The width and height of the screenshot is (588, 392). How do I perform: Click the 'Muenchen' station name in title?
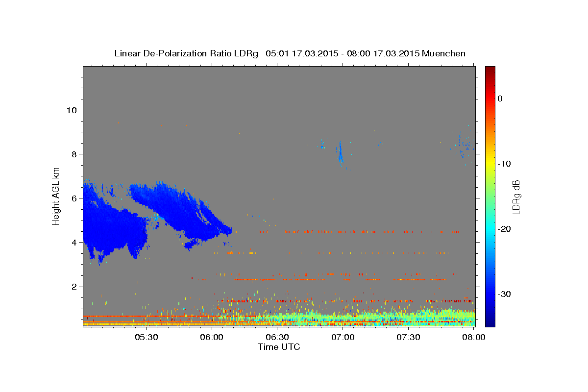point(443,53)
